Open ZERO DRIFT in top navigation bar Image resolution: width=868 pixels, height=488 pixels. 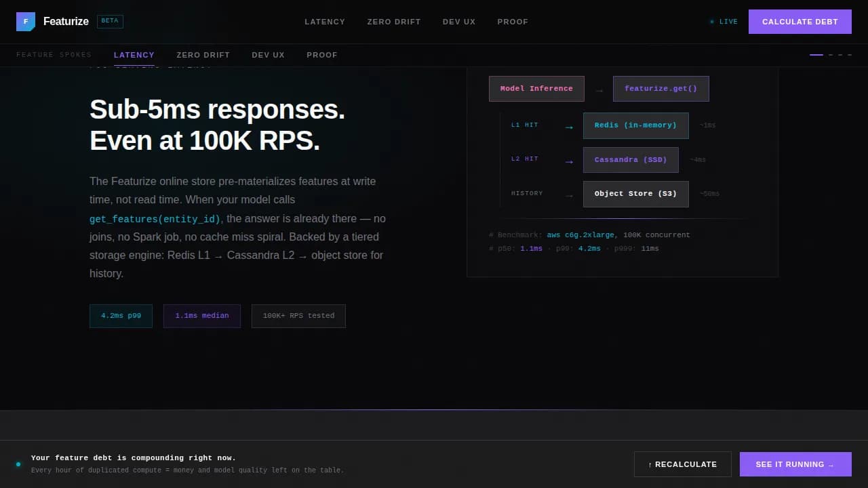point(394,22)
